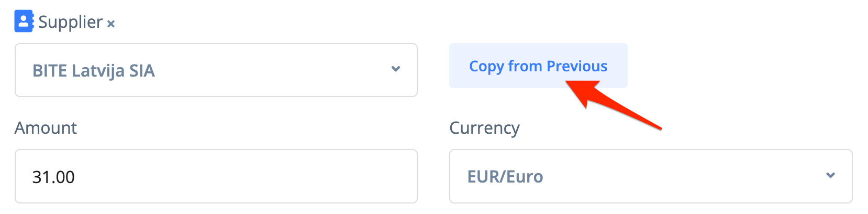Click the word Copy on blue button
The width and height of the screenshot is (868, 214).
[x=486, y=66]
